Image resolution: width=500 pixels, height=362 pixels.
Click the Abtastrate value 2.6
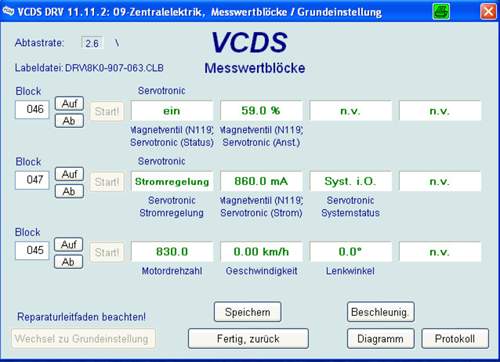[x=92, y=43]
